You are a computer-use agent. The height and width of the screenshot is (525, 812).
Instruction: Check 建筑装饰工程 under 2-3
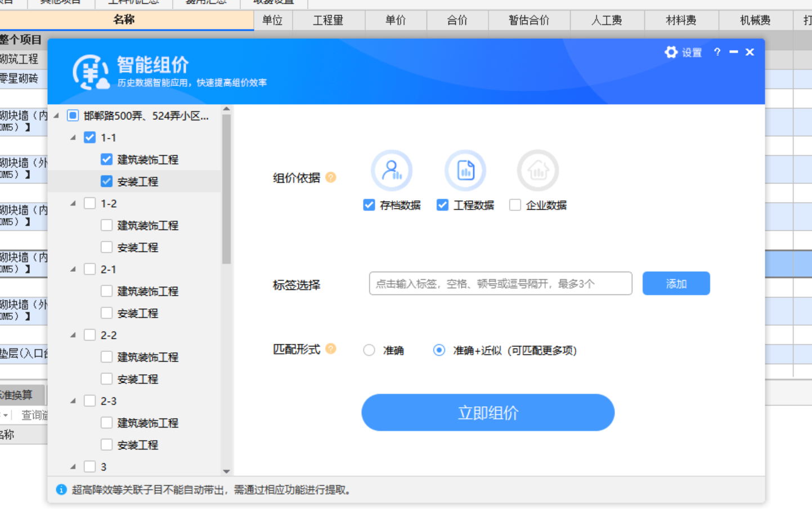106,423
